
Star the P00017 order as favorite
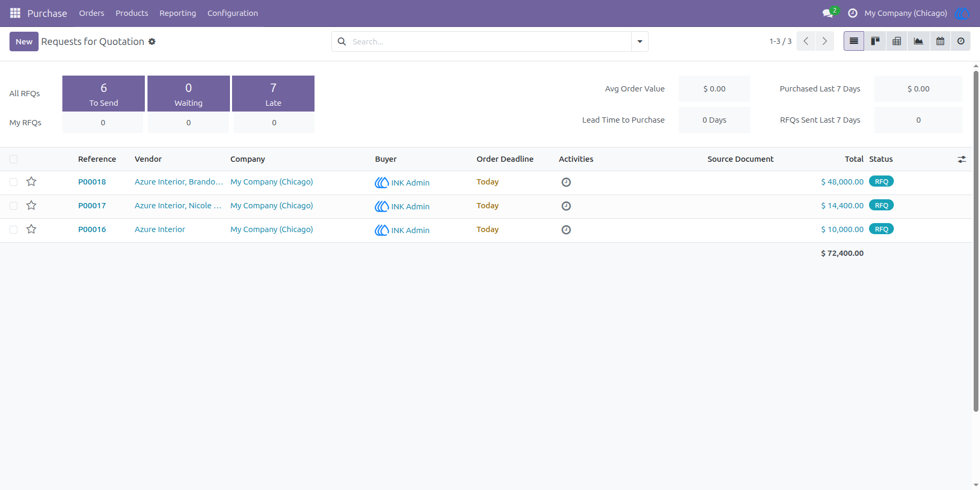coord(31,205)
